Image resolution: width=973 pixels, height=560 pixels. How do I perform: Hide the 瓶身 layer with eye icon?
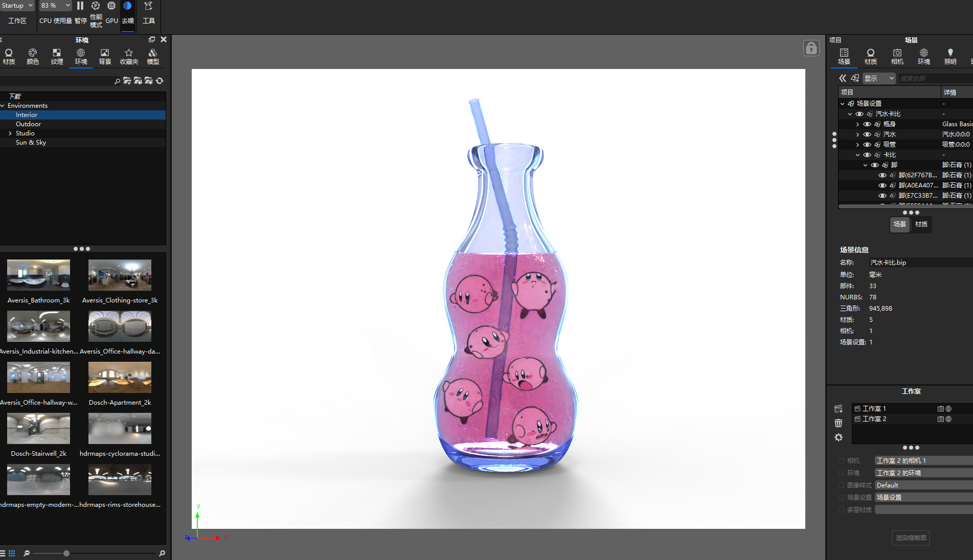click(x=867, y=124)
